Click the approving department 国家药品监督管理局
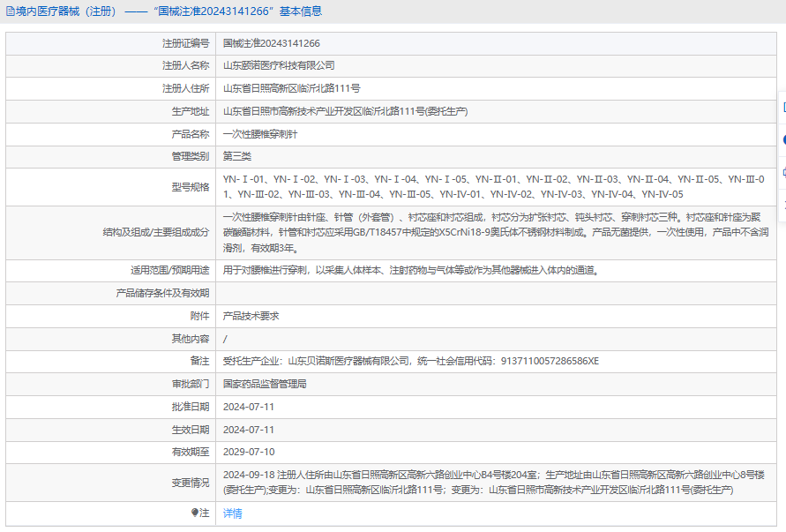 coord(265,384)
